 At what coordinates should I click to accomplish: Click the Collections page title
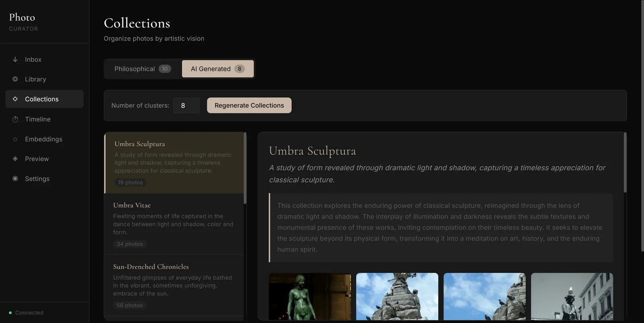[137, 23]
